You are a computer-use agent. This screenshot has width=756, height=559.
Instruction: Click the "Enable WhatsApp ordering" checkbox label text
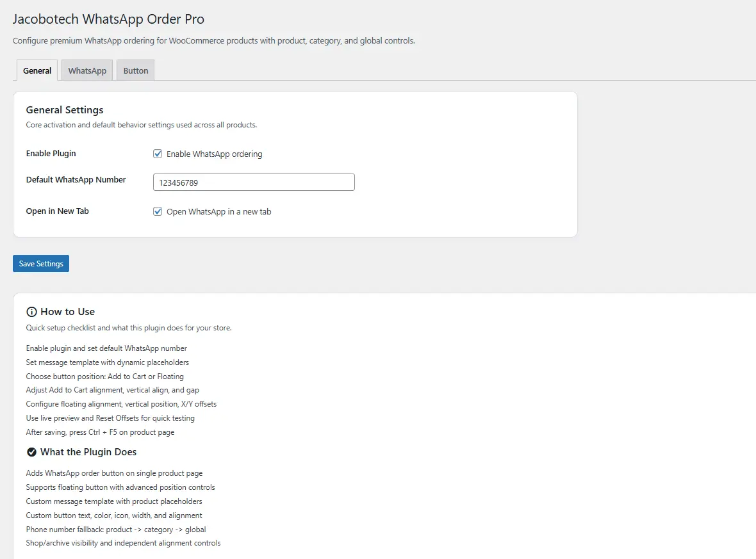(x=214, y=154)
